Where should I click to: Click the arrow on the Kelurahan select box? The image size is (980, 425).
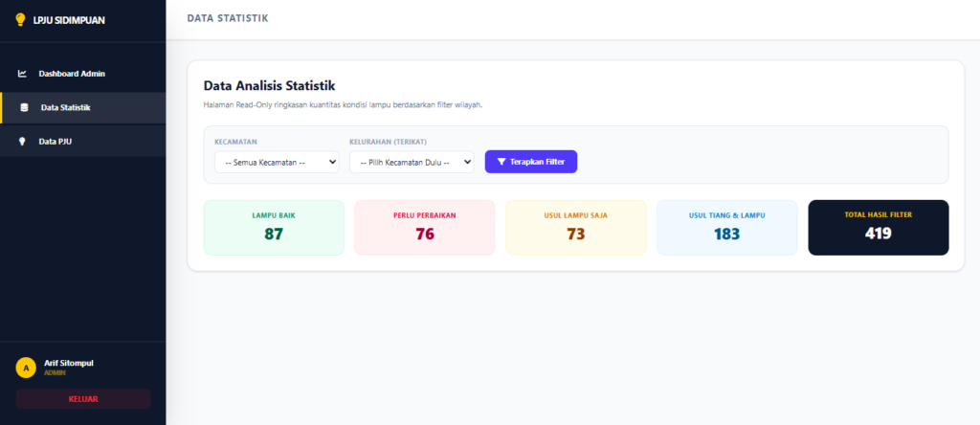[467, 162]
